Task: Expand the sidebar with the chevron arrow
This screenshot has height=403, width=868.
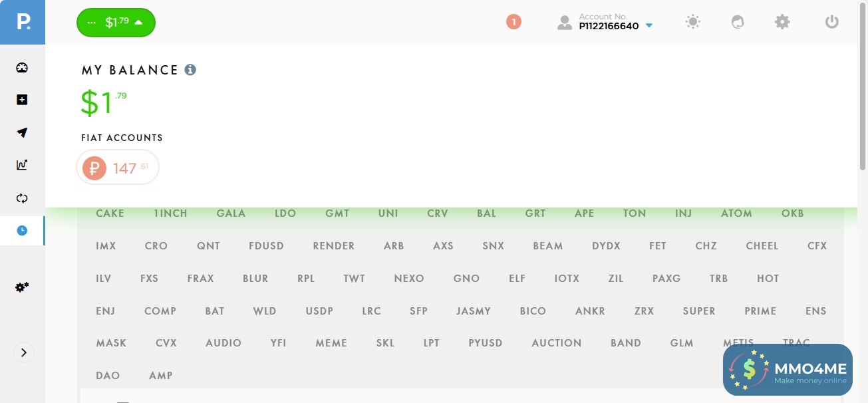Action: (x=23, y=352)
